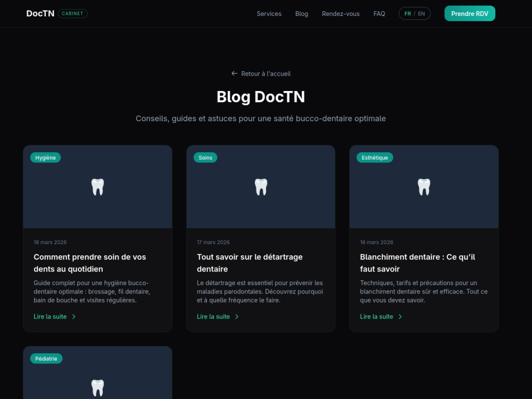Switch language to FR
532x399 pixels.
[408, 14]
